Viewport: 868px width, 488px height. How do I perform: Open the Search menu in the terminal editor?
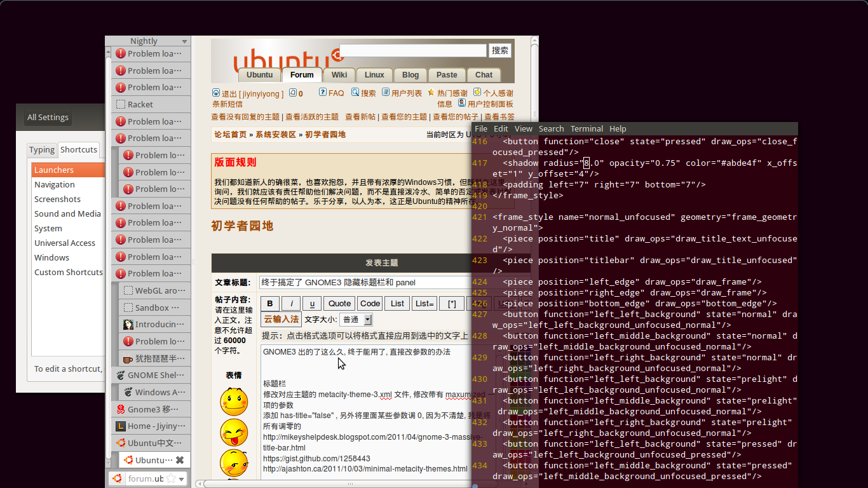(x=551, y=128)
